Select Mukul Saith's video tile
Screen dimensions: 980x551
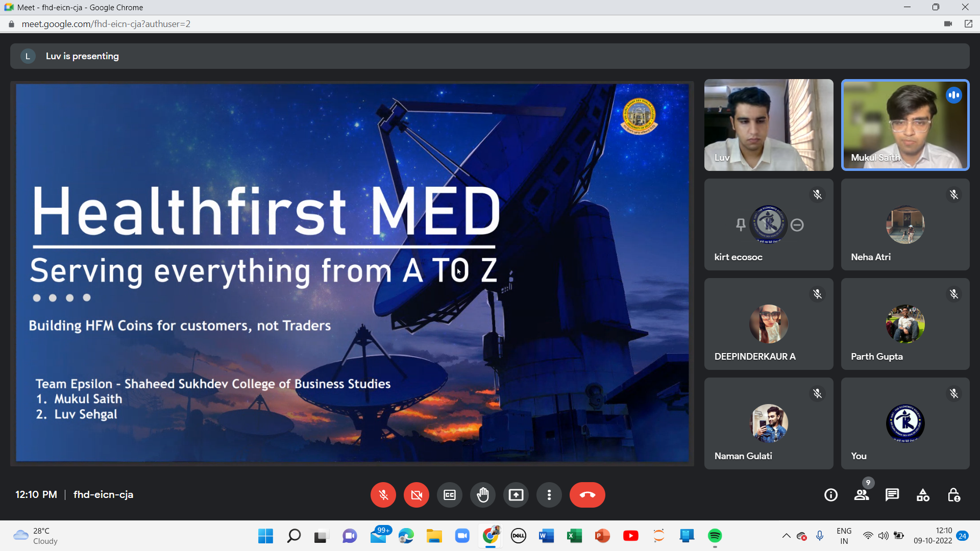point(905,125)
